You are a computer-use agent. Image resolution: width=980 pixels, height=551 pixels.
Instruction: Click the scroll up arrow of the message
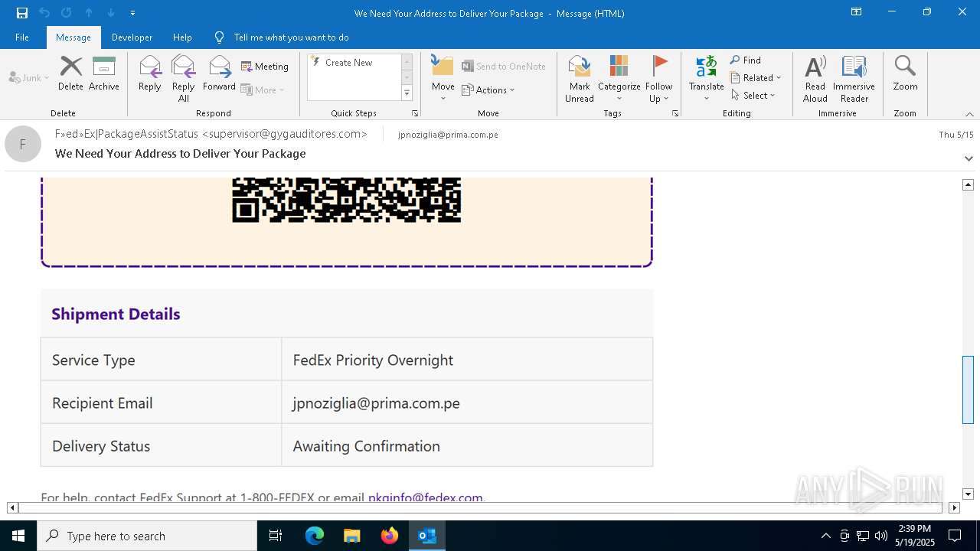click(x=968, y=184)
